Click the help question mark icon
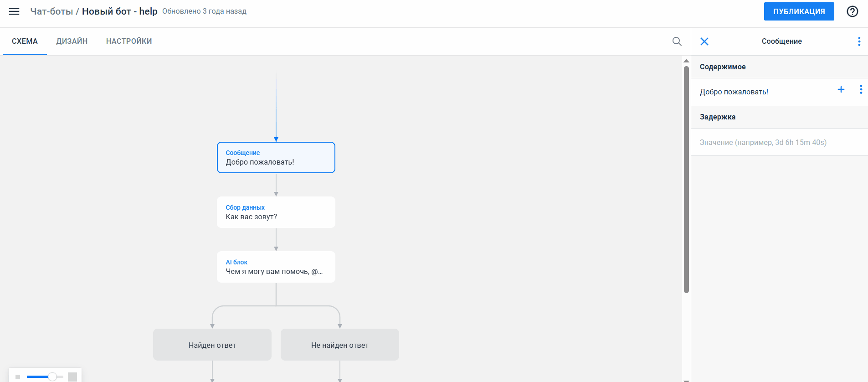The width and height of the screenshot is (868, 382). tap(852, 11)
